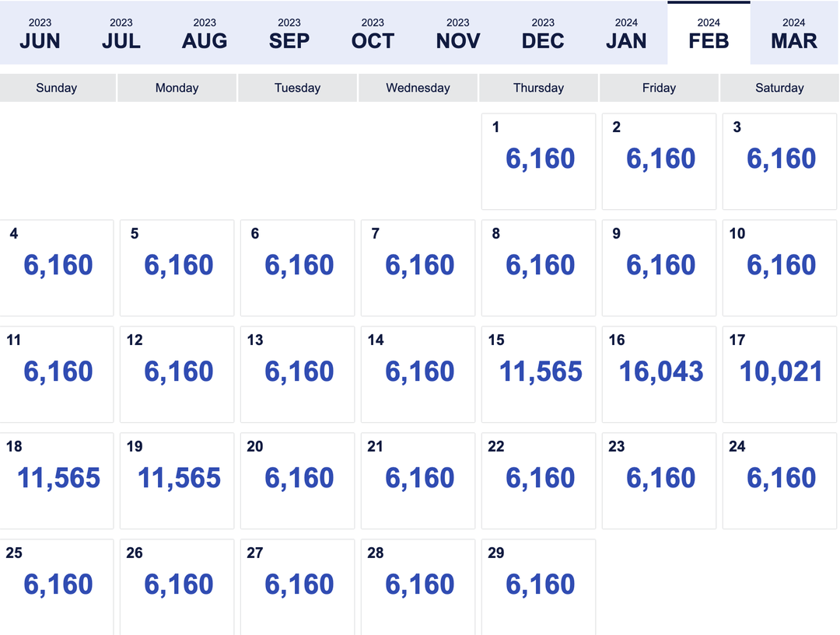Select the currently active FEB 2024 tab

(x=708, y=33)
